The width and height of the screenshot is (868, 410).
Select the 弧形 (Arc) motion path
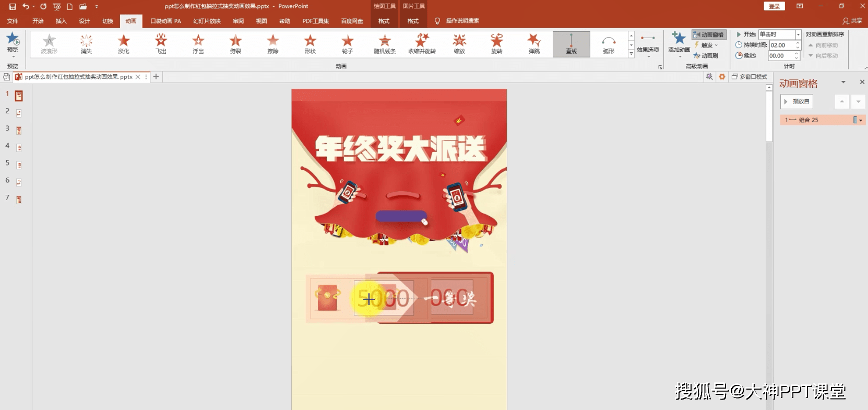tap(609, 44)
